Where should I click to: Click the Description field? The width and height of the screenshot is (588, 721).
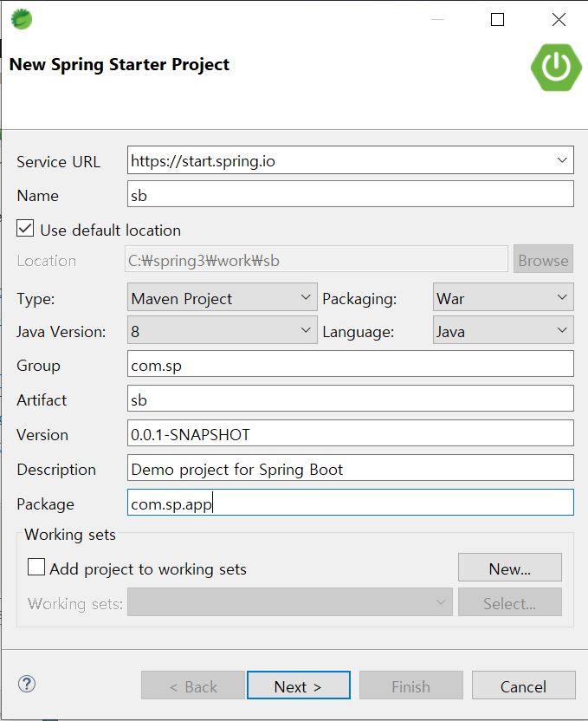[x=351, y=468]
